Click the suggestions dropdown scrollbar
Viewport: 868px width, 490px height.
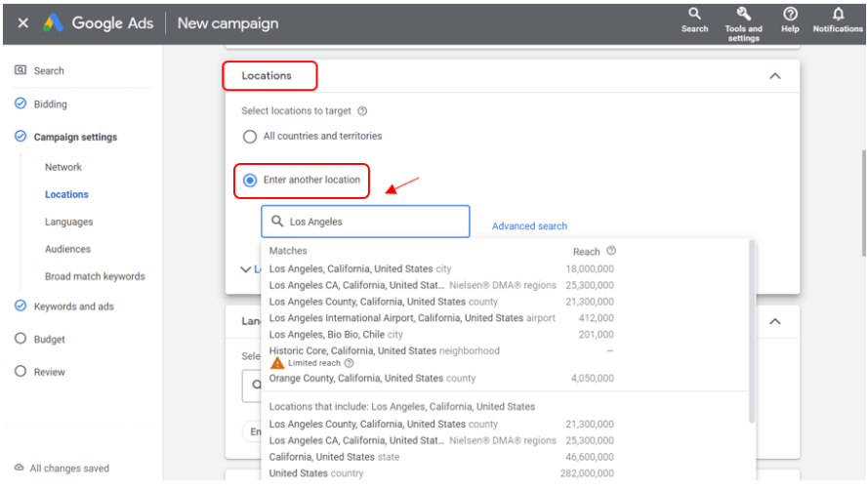(752, 331)
